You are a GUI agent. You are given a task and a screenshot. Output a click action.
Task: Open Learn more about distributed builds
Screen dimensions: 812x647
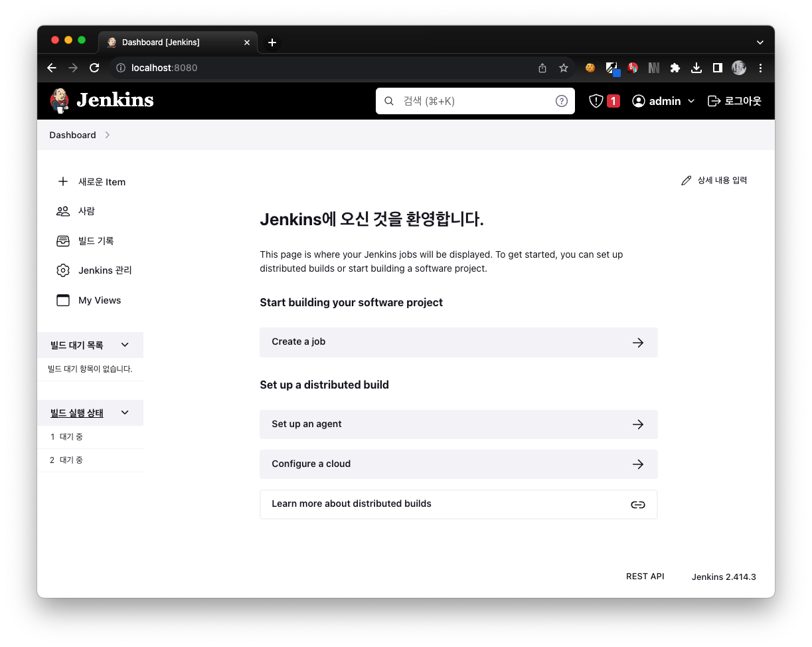pyautogui.click(x=459, y=504)
